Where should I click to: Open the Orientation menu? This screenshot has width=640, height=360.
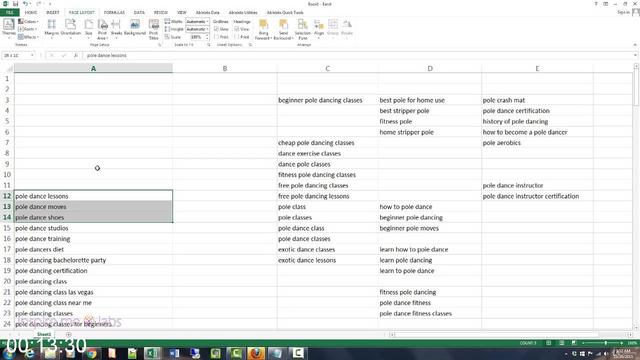click(x=71, y=28)
